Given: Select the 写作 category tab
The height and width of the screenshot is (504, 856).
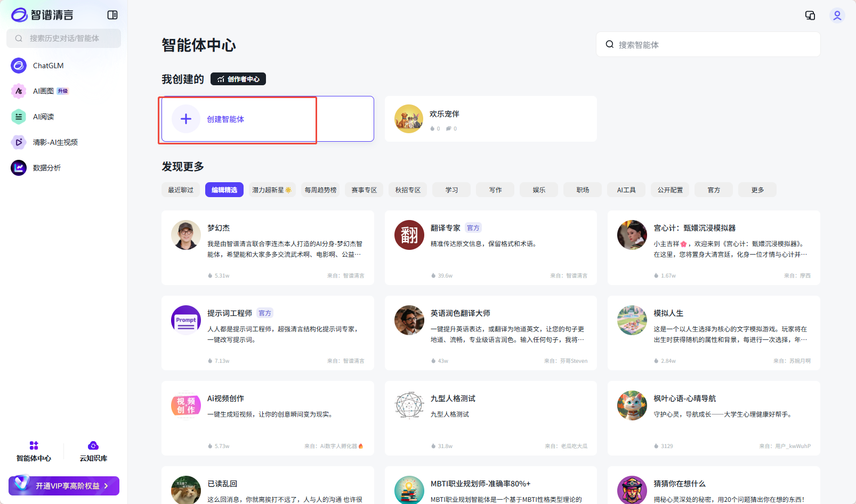Looking at the screenshot, I should pyautogui.click(x=495, y=190).
